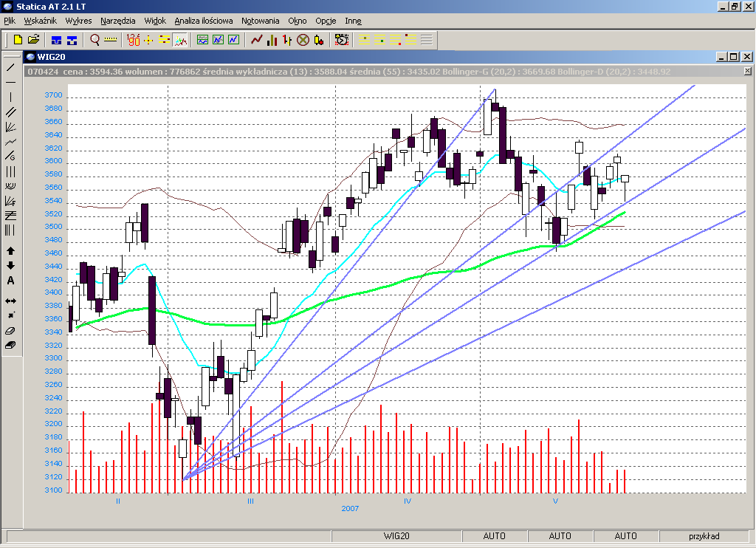Select the zigzag polyline drawing tool
This screenshot has width=756, height=548.
coord(10,142)
